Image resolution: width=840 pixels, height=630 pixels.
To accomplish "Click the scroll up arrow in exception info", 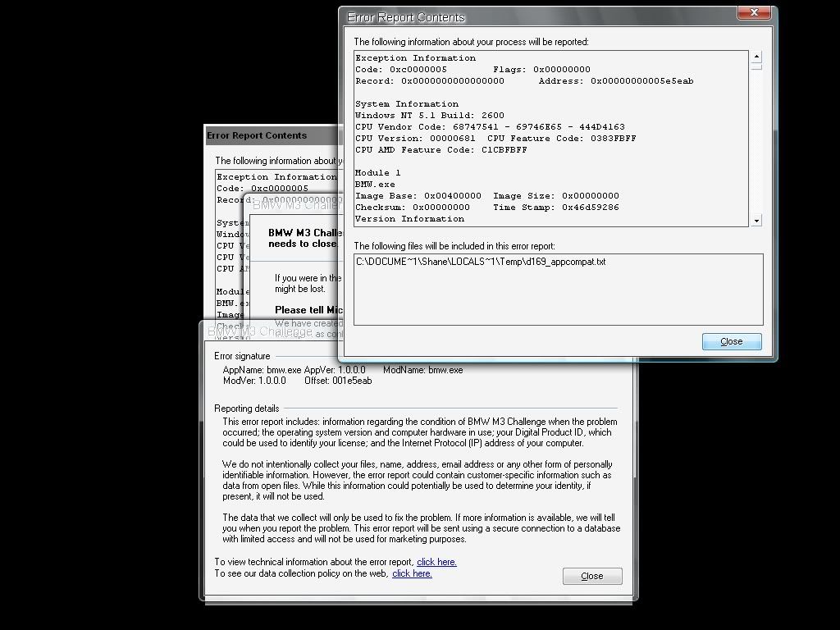I will 756,57.
